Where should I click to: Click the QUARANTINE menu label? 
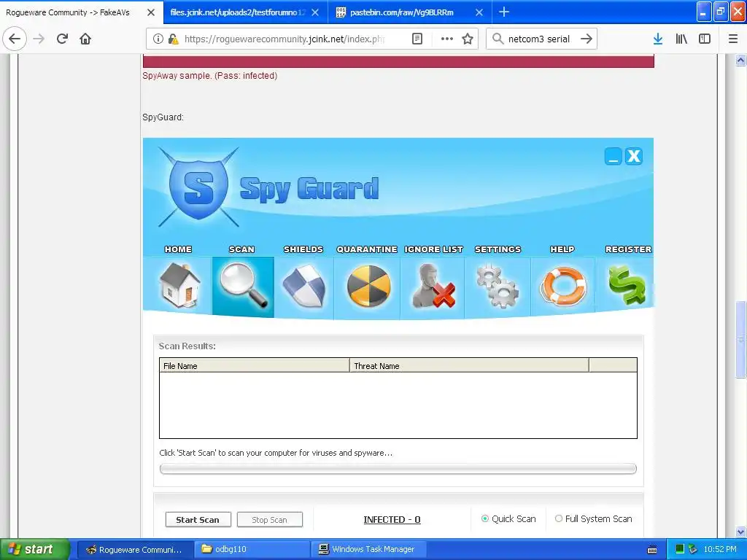[367, 249]
